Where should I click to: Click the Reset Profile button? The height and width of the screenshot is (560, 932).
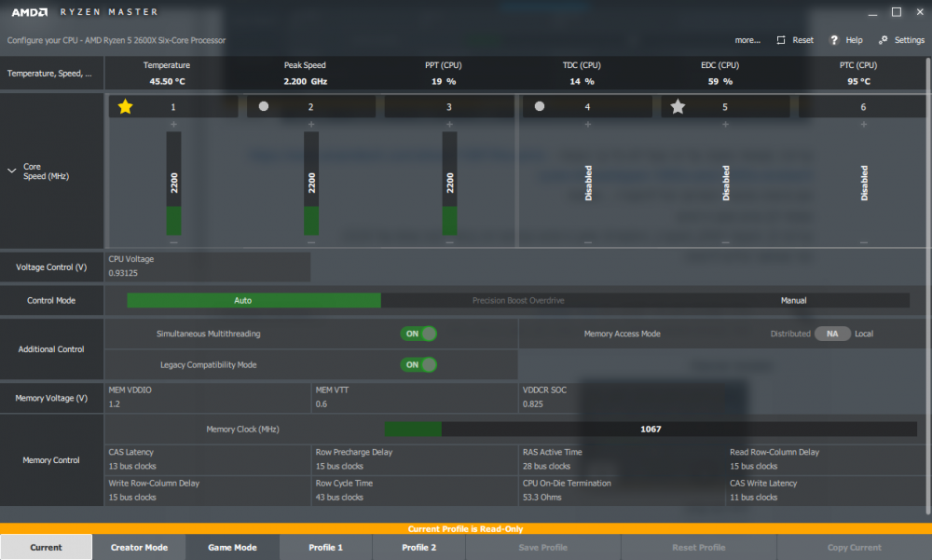tap(698, 547)
